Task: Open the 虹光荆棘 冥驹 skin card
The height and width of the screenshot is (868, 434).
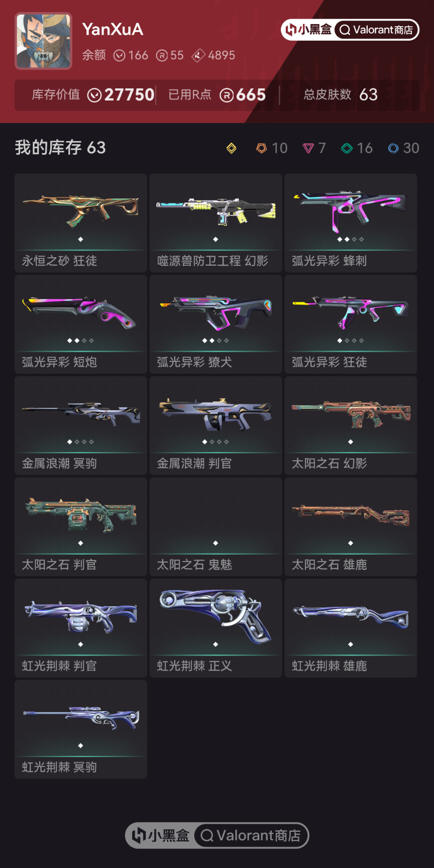Action: 81,730
